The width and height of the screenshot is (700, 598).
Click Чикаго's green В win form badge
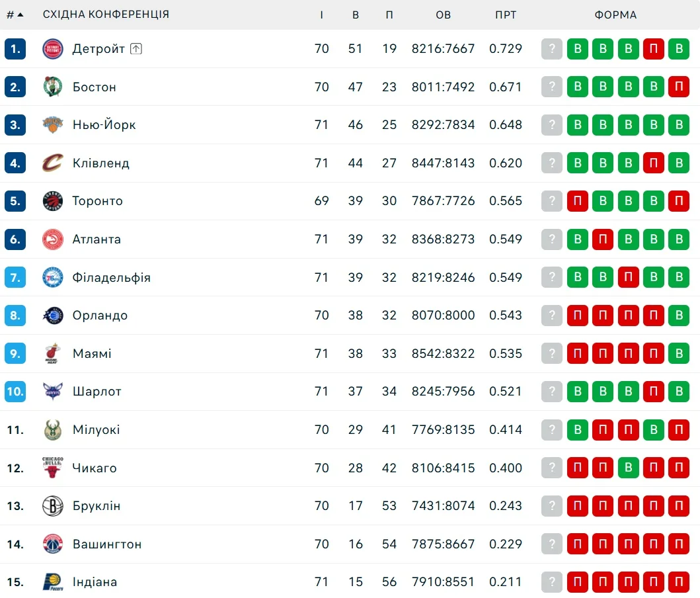point(629,468)
